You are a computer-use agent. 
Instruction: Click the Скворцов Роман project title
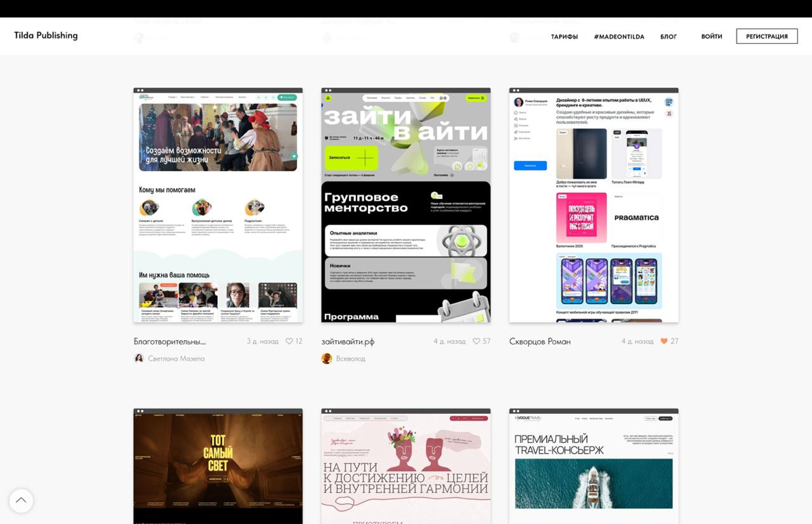(539, 341)
